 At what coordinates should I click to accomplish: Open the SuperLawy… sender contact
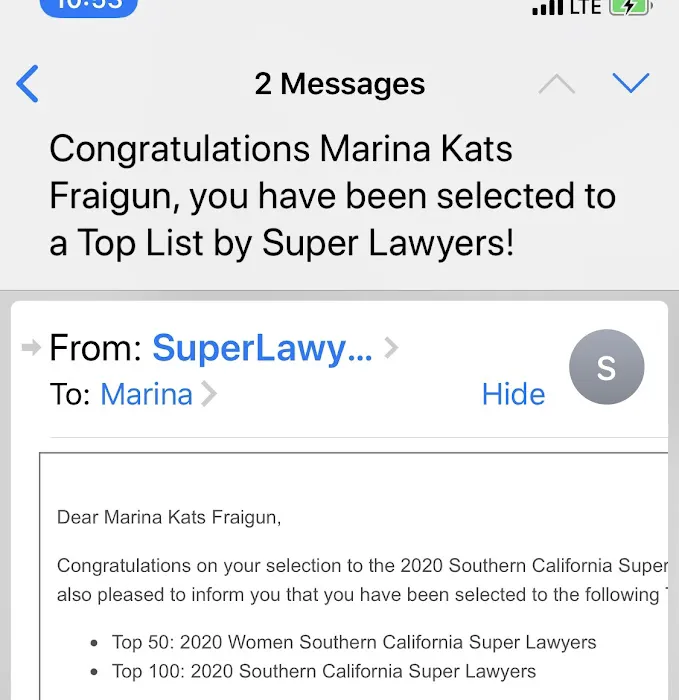[x=261, y=348]
